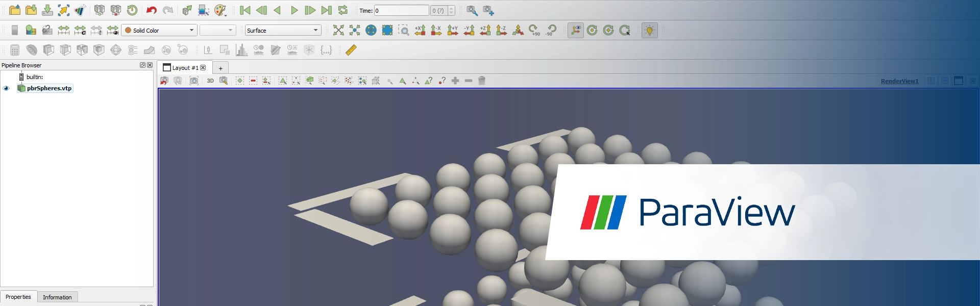Open the Solid Color coloring dropdown
Screen dimensions: 980x306
pyautogui.click(x=159, y=31)
